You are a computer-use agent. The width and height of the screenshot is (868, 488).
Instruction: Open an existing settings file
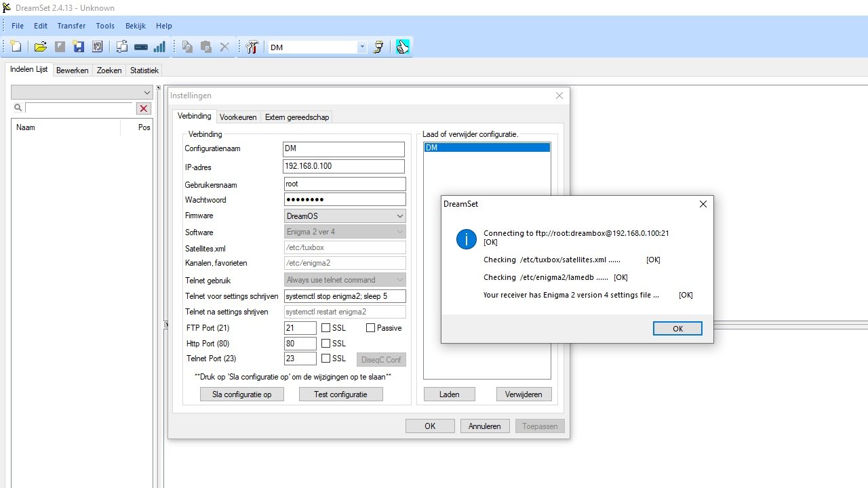coord(39,47)
